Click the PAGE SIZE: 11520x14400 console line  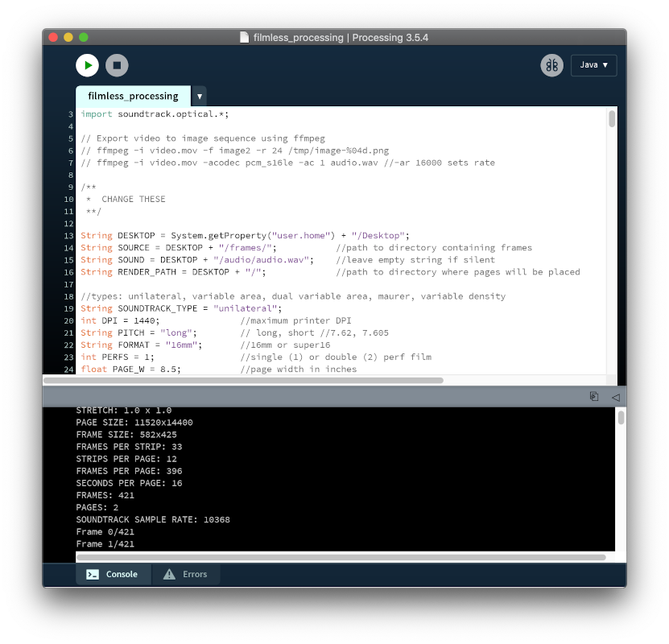[x=134, y=423]
